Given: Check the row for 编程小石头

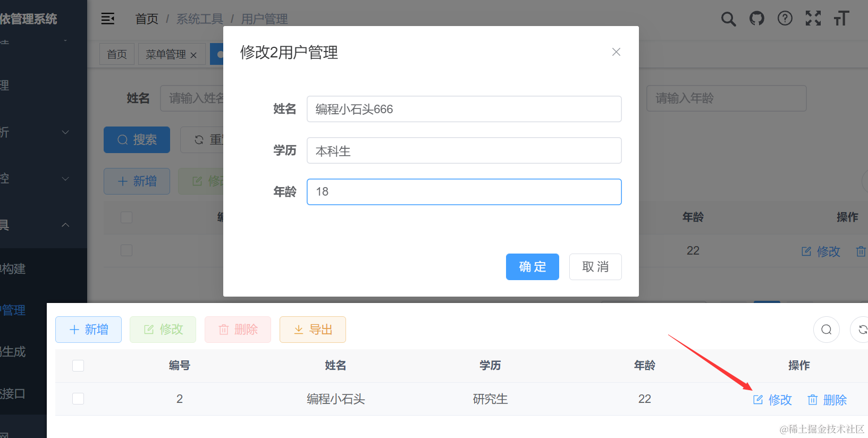Looking at the screenshot, I should pyautogui.click(x=78, y=399).
